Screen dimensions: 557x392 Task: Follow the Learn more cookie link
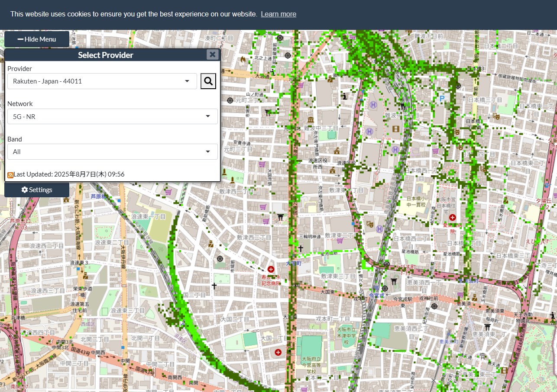[278, 14]
